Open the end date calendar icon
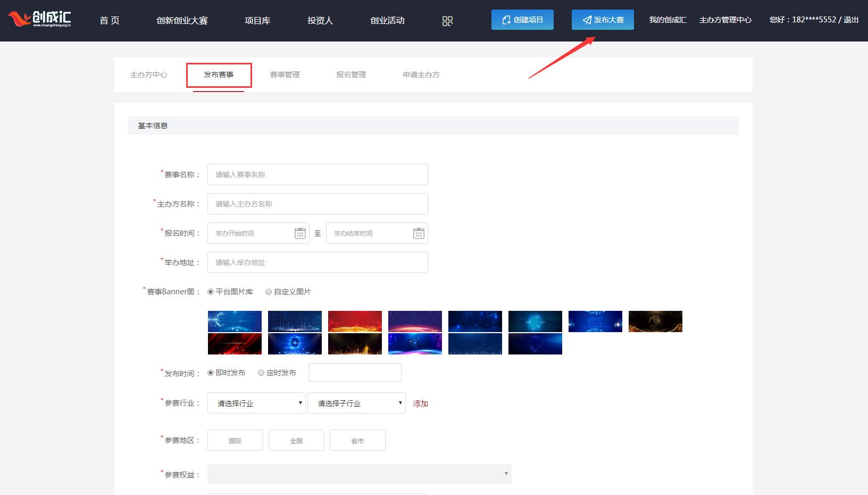The width and height of the screenshot is (868, 495). 419,233
